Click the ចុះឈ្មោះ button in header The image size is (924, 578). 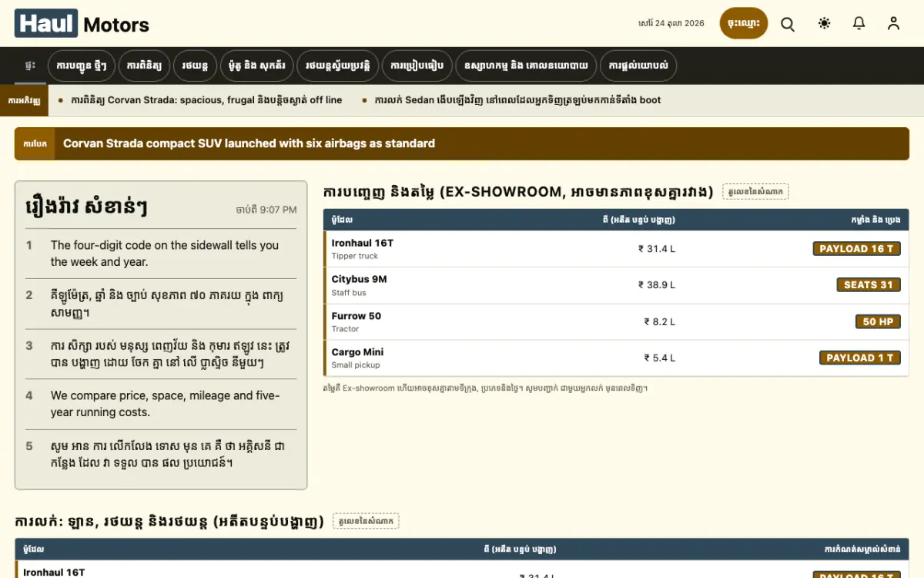click(x=744, y=23)
